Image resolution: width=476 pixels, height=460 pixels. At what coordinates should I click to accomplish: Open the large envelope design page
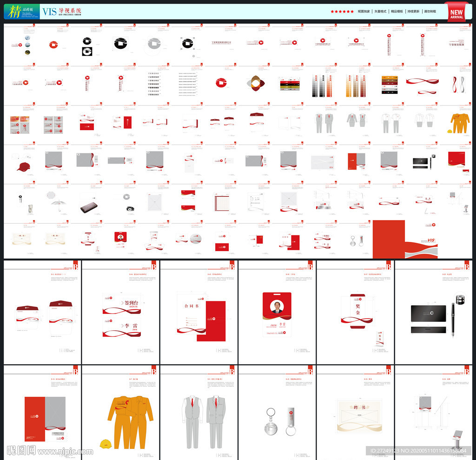pos(42,313)
